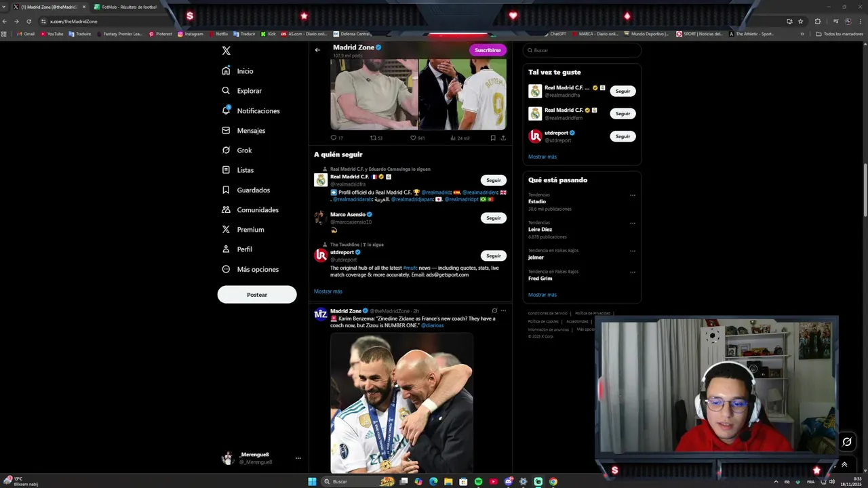Image resolution: width=868 pixels, height=488 pixels.
Task: Open the Windows Start menu
Action: pos(313,481)
